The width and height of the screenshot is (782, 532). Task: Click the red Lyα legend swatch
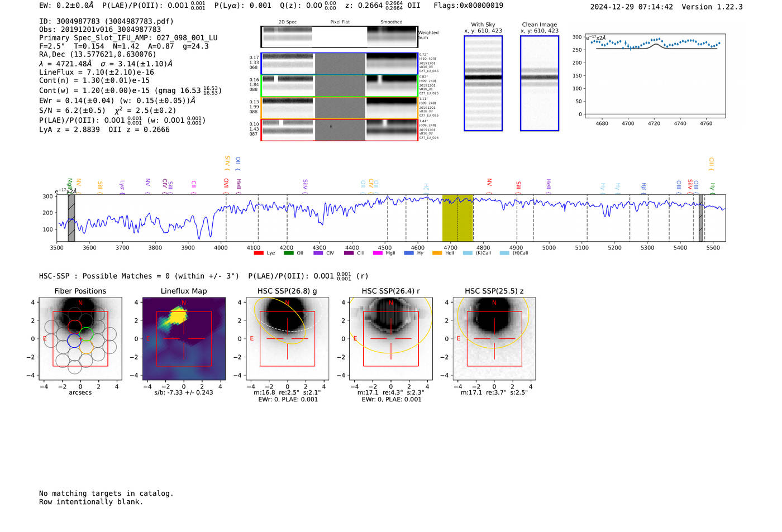coord(258,253)
